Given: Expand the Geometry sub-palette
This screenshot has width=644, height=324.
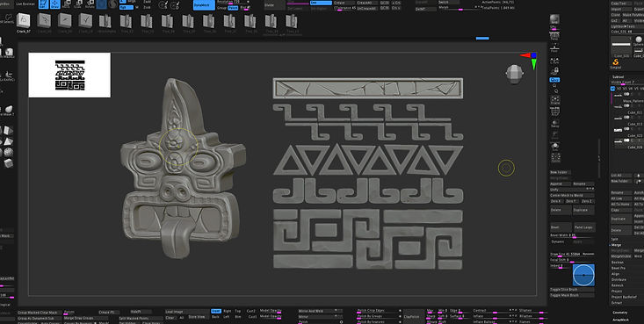Looking at the screenshot, I should 620,313.
